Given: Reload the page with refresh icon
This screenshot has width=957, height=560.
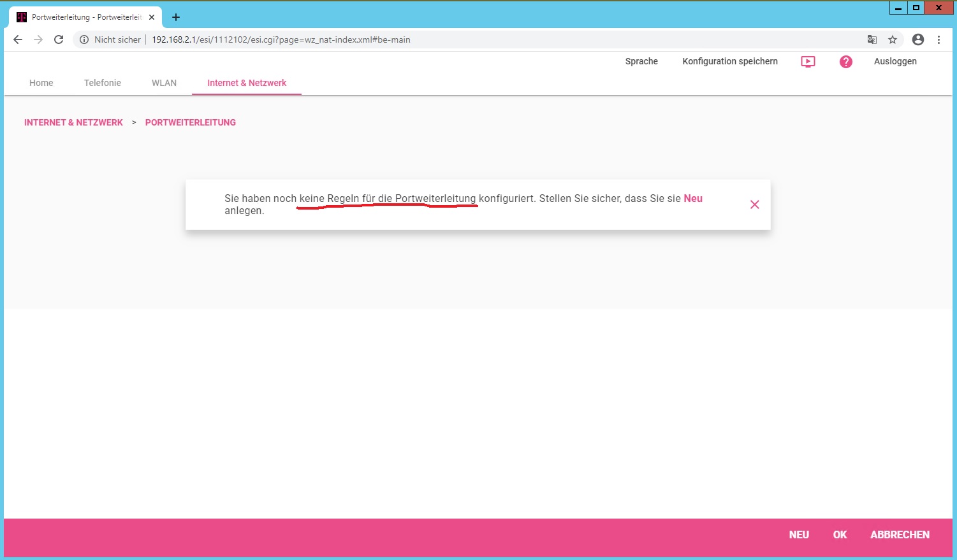Looking at the screenshot, I should click(59, 39).
